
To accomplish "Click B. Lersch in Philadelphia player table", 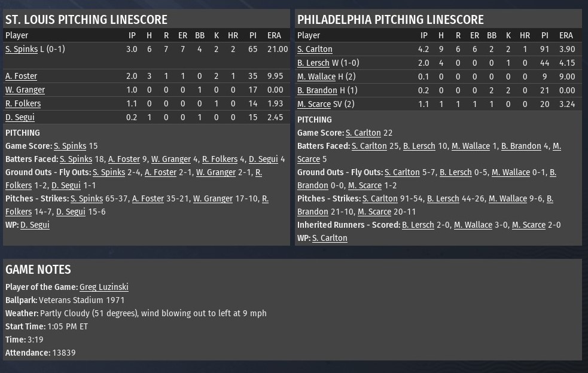I will (313, 63).
